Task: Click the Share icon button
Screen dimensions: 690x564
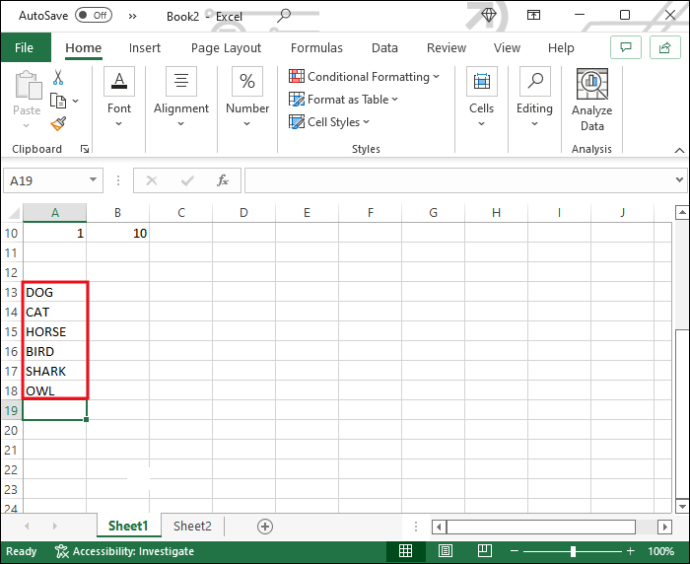Action: (x=665, y=47)
